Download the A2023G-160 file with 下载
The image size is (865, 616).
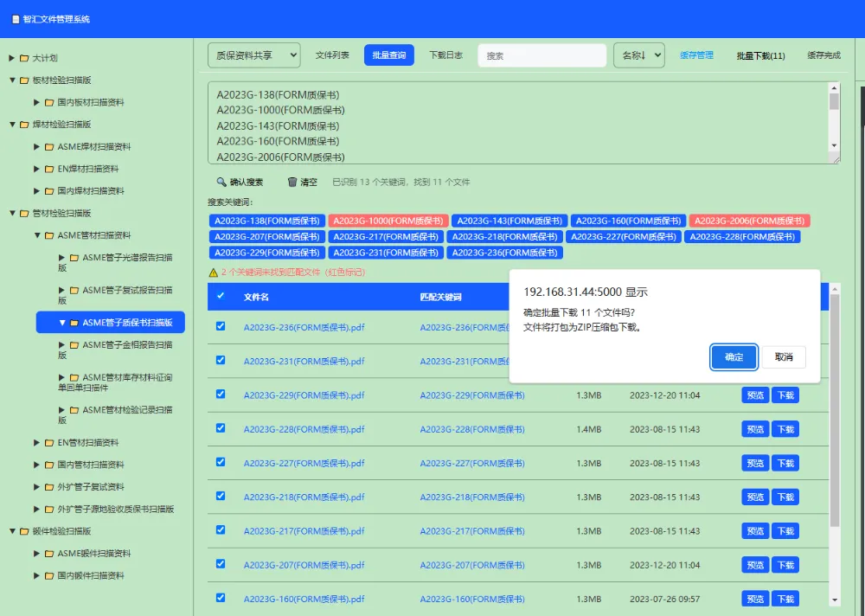(785, 599)
